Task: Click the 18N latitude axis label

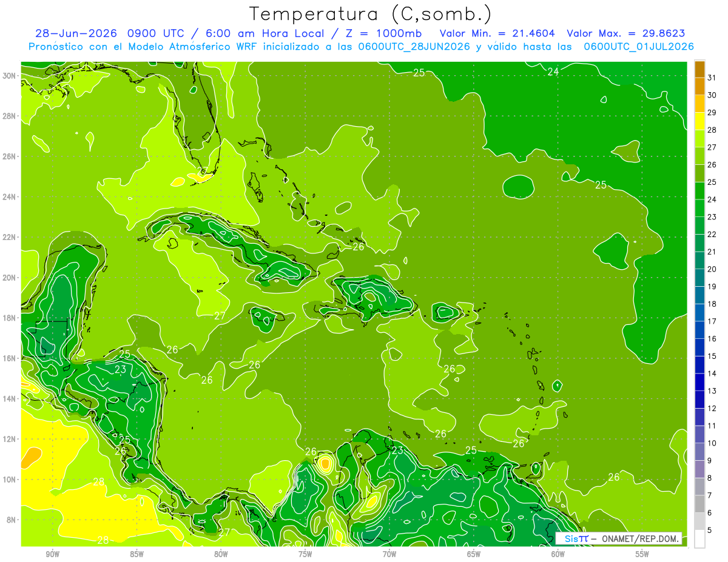Action: [9, 318]
